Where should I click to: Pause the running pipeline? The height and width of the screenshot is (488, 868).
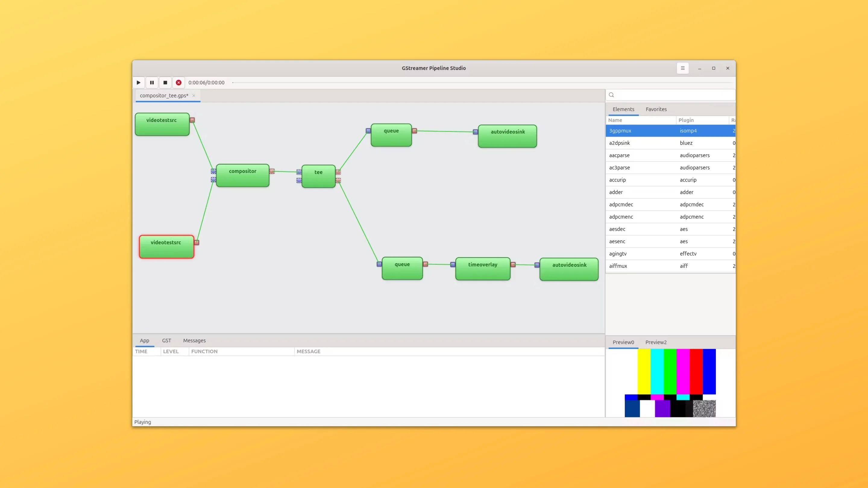152,83
